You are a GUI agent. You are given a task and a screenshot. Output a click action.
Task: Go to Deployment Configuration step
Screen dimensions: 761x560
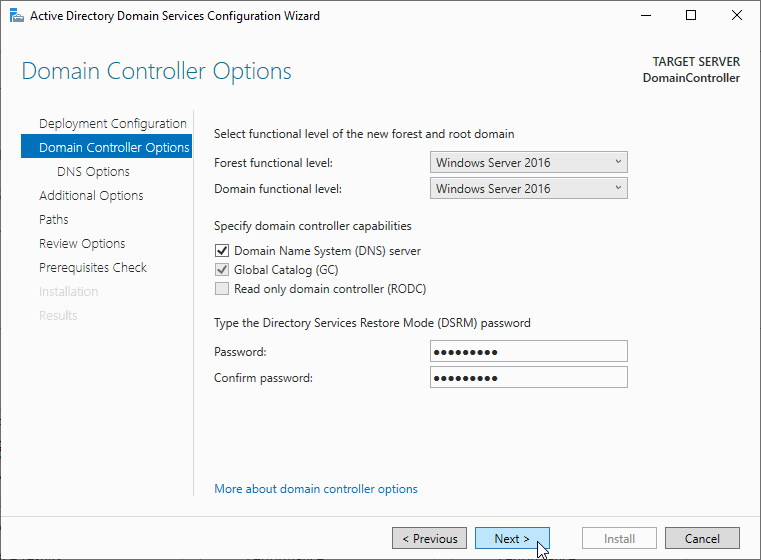113,123
